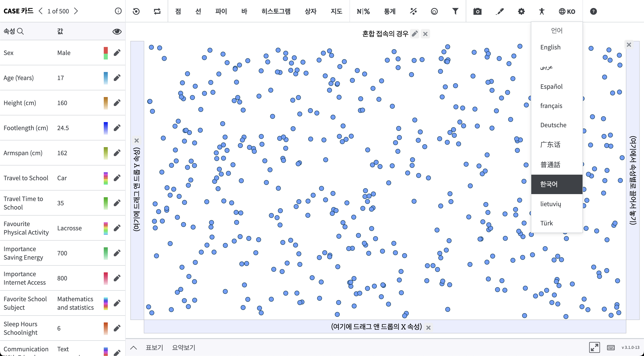
Task: Select lietuvių language
Action: (x=557, y=204)
